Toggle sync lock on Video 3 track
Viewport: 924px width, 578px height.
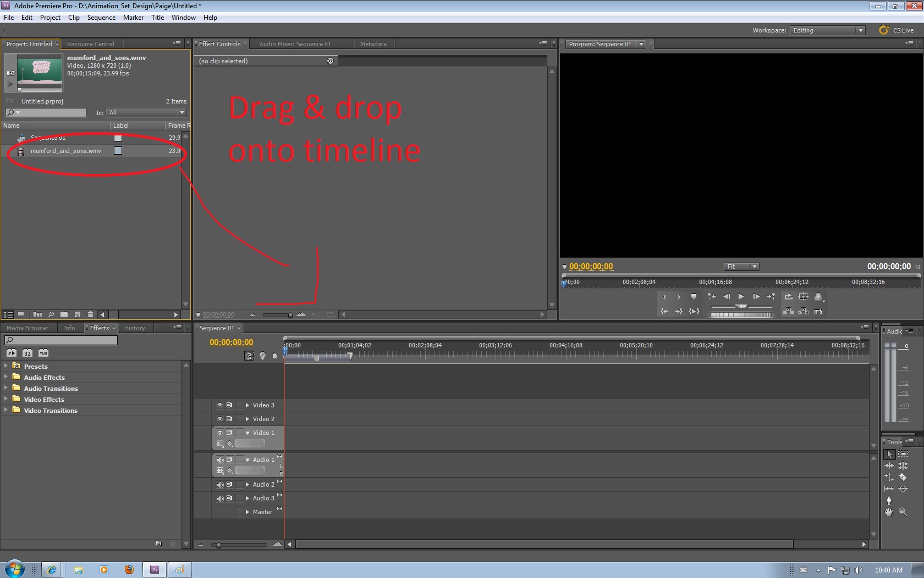pyautogui.click(x=229, y=405)
